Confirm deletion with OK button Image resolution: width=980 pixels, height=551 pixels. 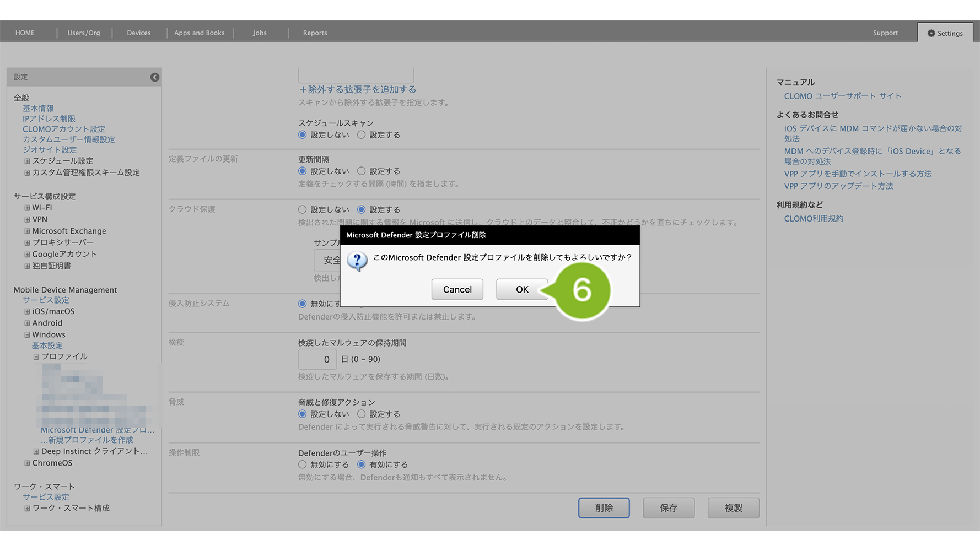pyautogui.click(x=521, y=289)
